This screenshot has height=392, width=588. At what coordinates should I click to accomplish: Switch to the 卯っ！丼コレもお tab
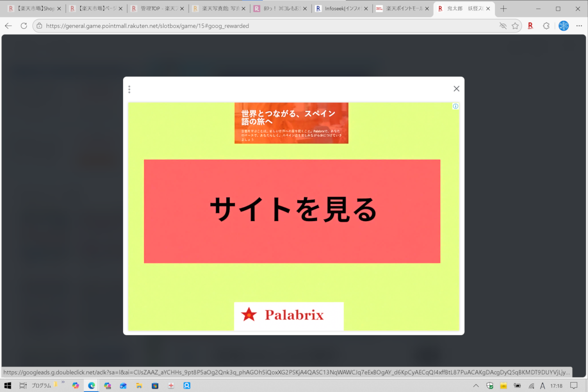(280, 9)
